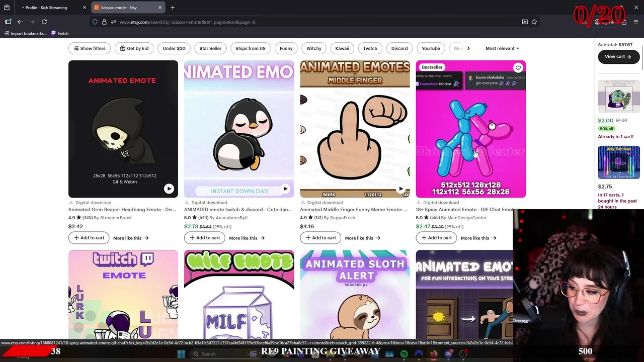Add penguin ANIMATED emote to cart
The width and height of the screenshot is (644, 362).
(x=205, y=238)
